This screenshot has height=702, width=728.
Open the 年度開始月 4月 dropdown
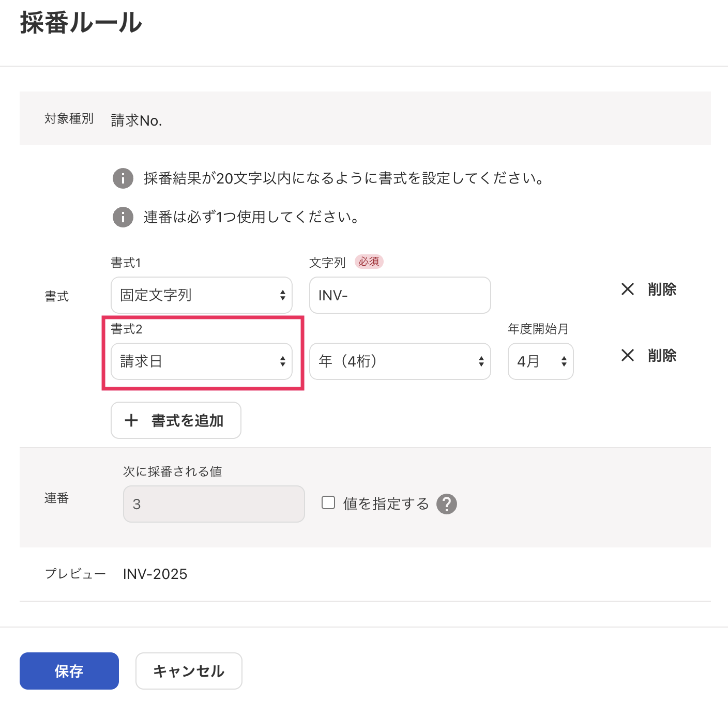(541, 361)
